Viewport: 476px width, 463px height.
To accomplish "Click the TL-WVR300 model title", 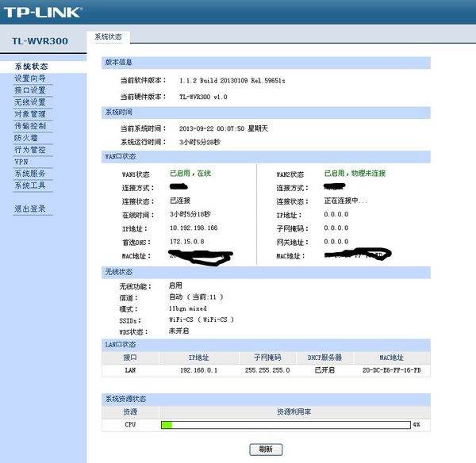I will (x=40, y=41).
